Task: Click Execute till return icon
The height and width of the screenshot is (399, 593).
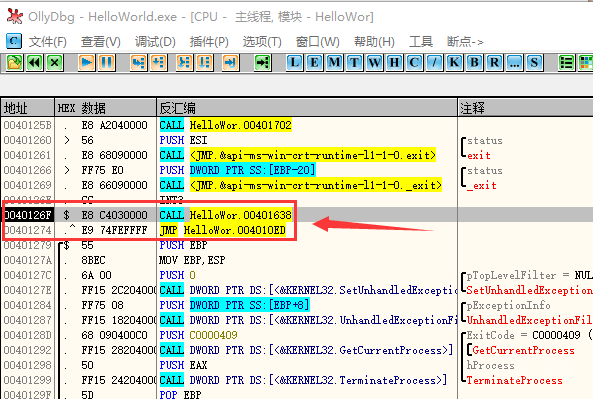Action: [x=230, y=62]
